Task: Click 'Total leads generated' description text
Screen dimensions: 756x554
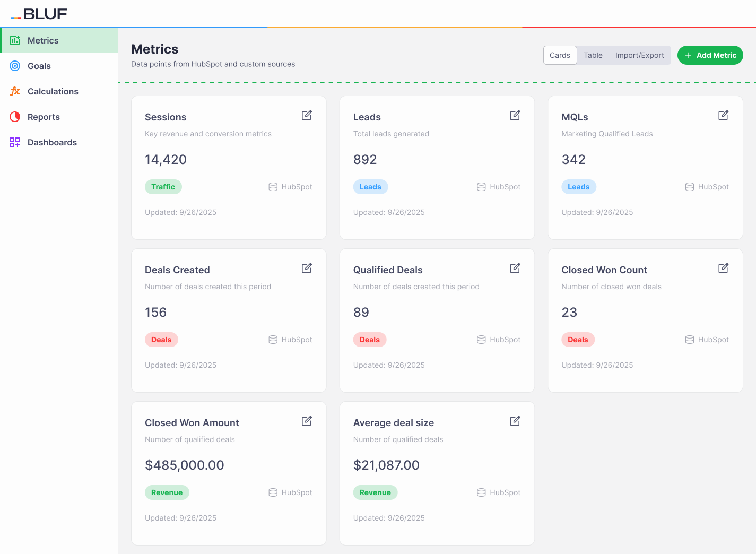Action: click(391, 134)
